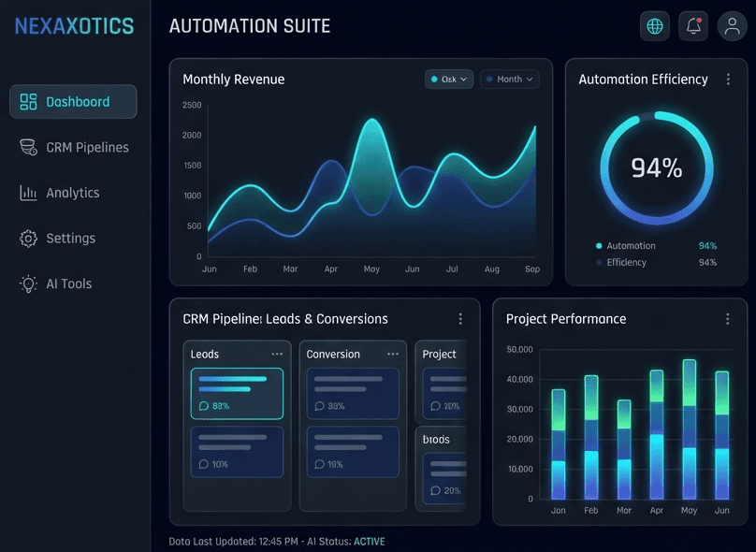Check the notifications bell
This screenshot has height=552, width=756.
pos(693,25)
